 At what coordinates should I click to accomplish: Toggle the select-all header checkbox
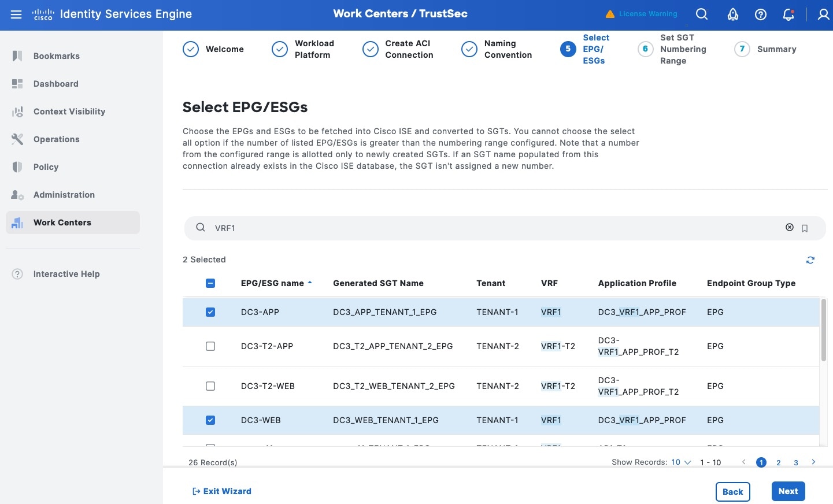[210, 283]
